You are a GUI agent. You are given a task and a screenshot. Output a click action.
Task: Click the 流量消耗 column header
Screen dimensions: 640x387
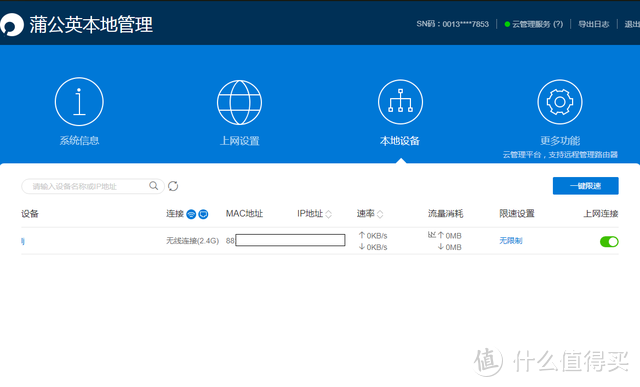(x=445, y=214)
